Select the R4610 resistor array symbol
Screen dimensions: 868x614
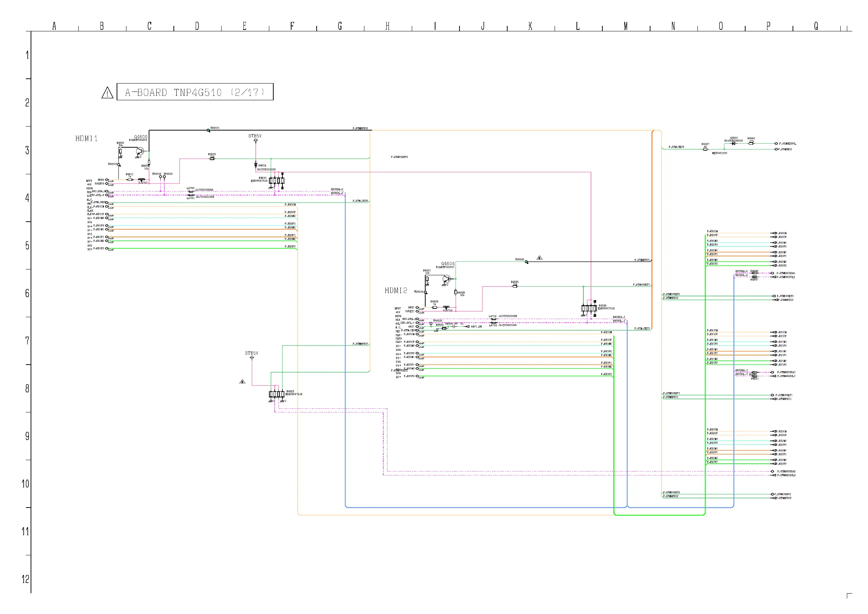(277, 180)
